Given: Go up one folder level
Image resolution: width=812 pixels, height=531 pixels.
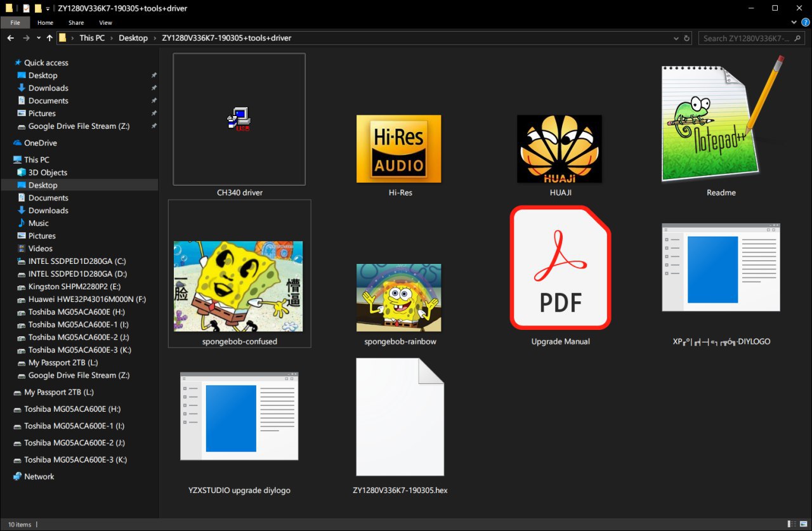Looking at the screenshot, I should tap(49, 38).
